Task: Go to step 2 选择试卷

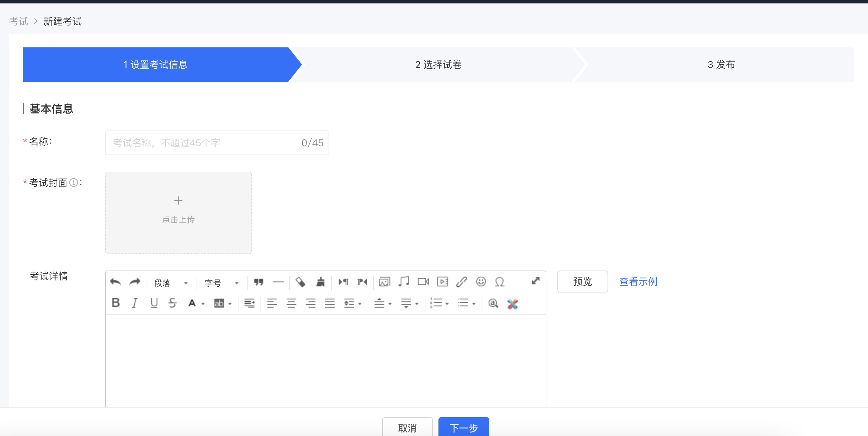Action: (438, 65)
